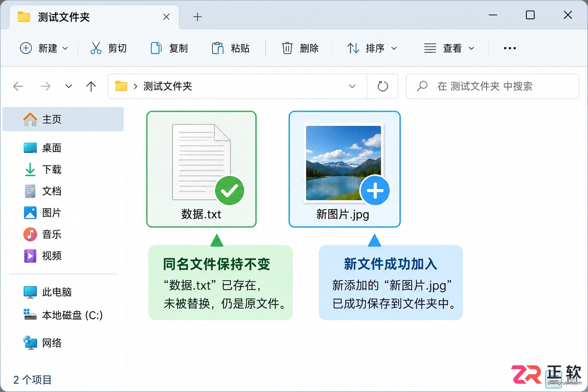Click the Paste (粘贴) clipboard icon
The width and height of the screenshot is (588, 392).
point(218,48)
